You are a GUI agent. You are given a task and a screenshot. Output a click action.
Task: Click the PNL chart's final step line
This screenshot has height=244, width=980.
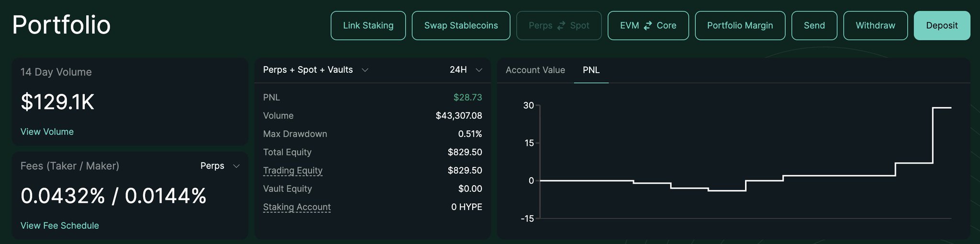coord(942,108)
